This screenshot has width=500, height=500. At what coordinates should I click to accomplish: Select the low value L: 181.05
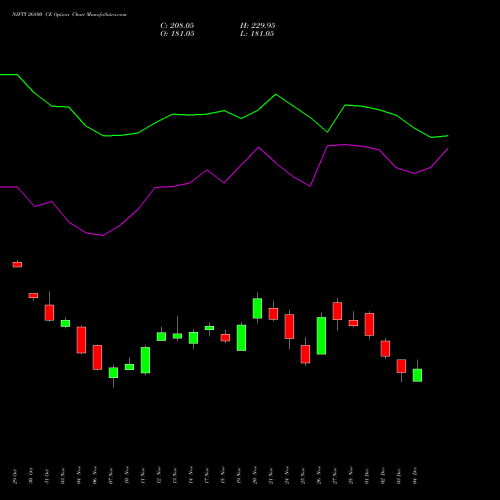257,34
